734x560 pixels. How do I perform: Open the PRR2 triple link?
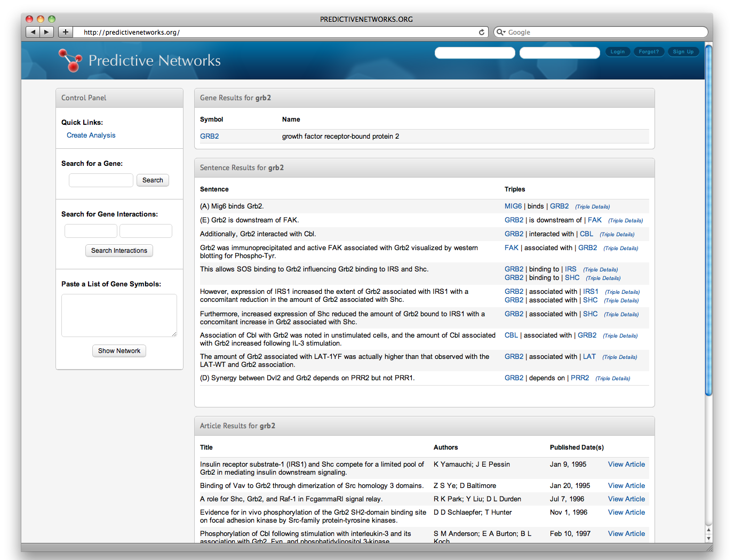pyautogui.click(x=580, y=378)
